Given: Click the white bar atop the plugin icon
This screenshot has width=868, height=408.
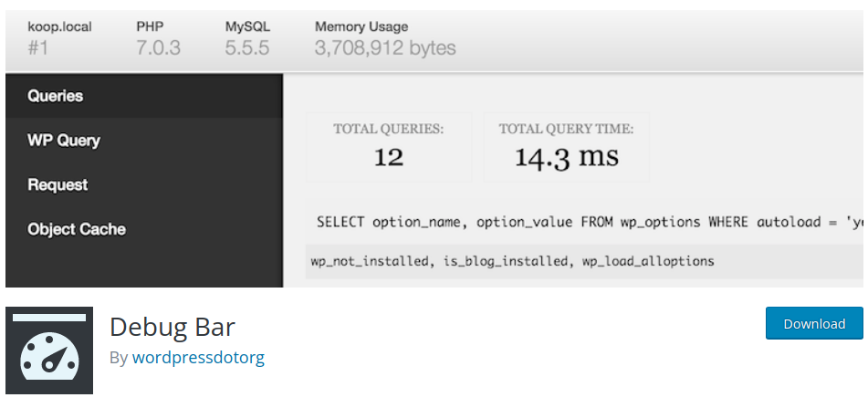Looking at the screenshot, I should point(49,318).
